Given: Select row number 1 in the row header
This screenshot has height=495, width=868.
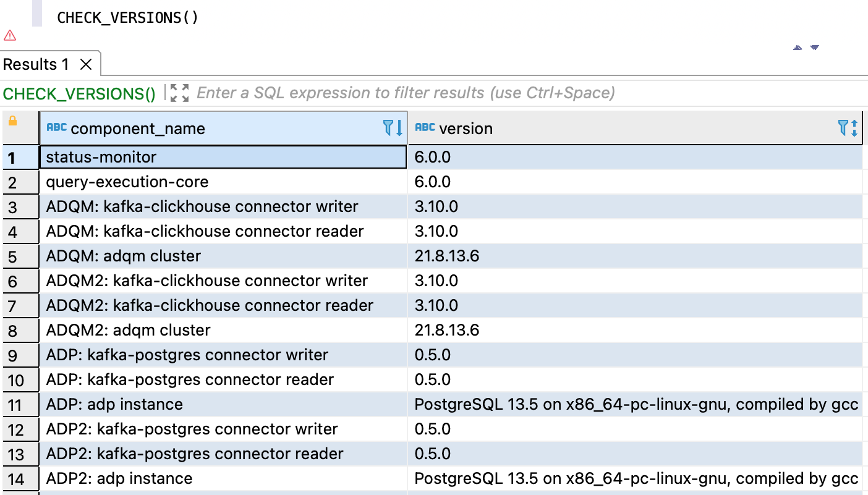Looking at the screenshot, I should click(20, 157).
